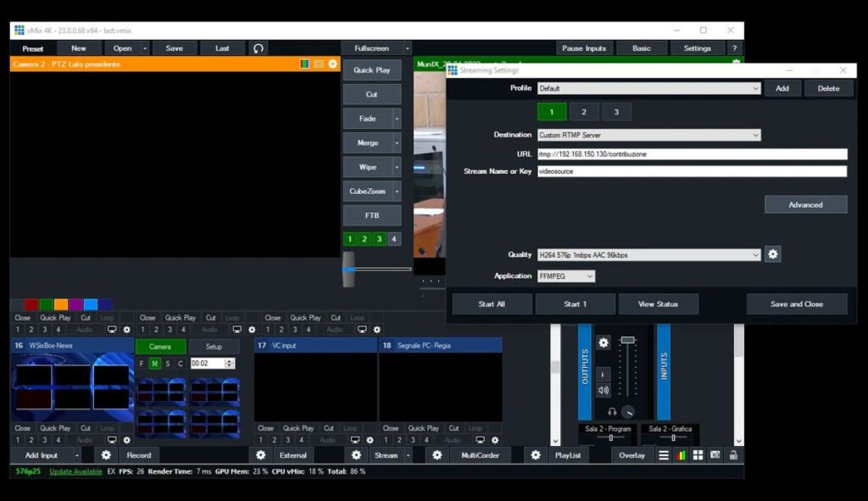This screenshot has height=501, width=868.
Task: Click Save and Close button
Action: point(797,304)
